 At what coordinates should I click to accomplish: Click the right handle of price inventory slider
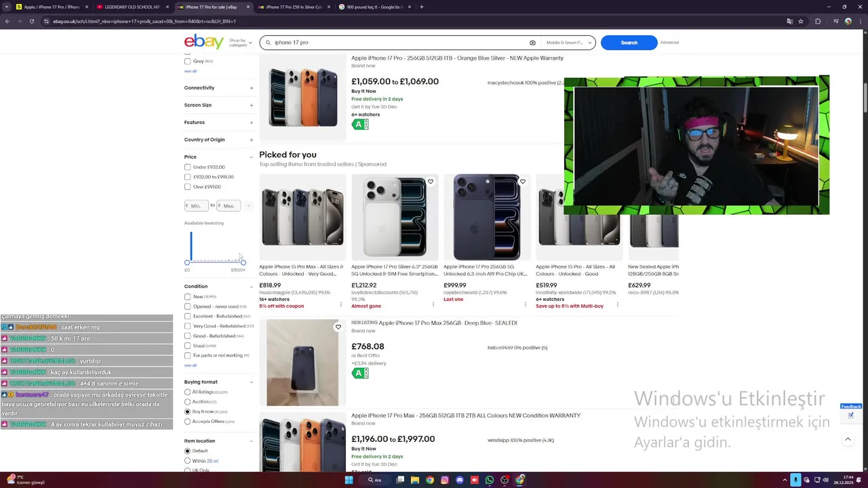(x=243, y=262)
